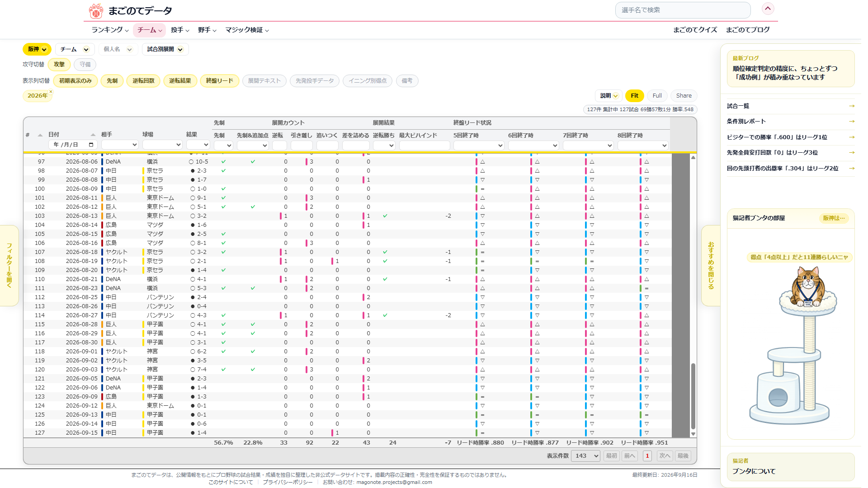The width and height of the screenshot is (868, 488).
Task: Click pagination page number 1
Action: (x=647, y=456)
